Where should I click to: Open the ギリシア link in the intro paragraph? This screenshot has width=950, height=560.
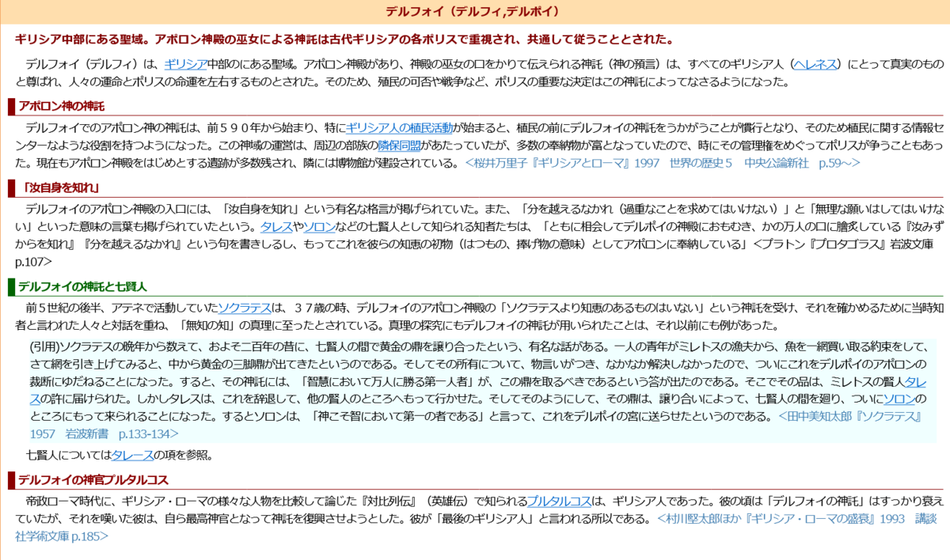click(185, 64)
